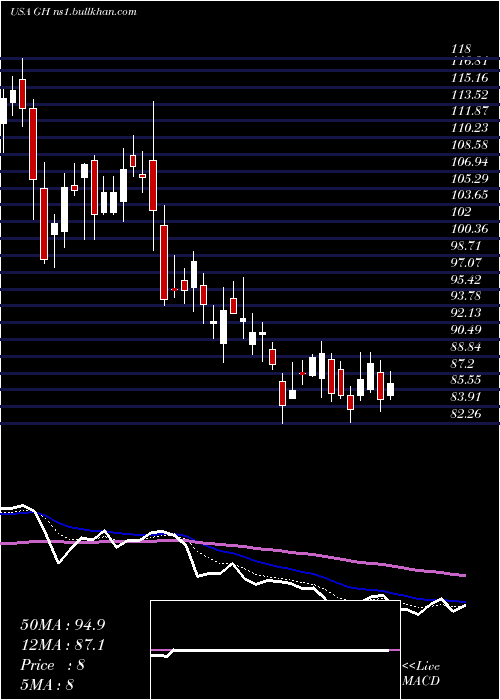Click the 103.65 price axis label

click(470, 195)
